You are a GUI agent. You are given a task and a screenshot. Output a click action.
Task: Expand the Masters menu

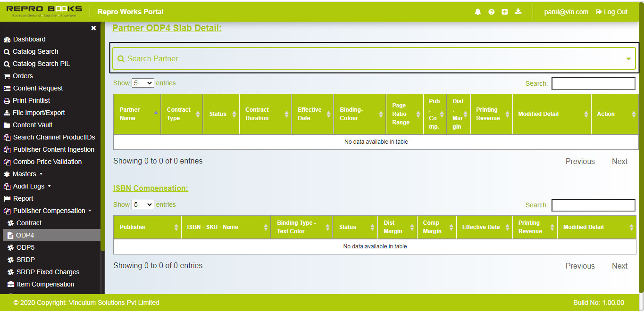27,174
